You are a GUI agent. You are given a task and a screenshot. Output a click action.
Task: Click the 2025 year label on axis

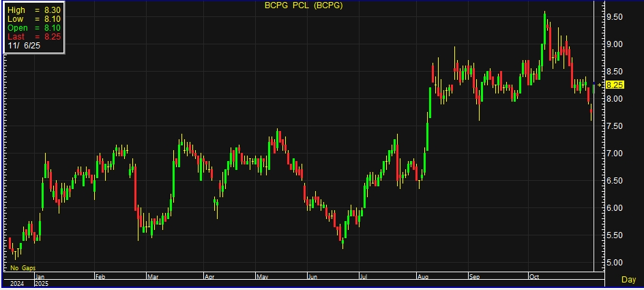pos(42,282)
